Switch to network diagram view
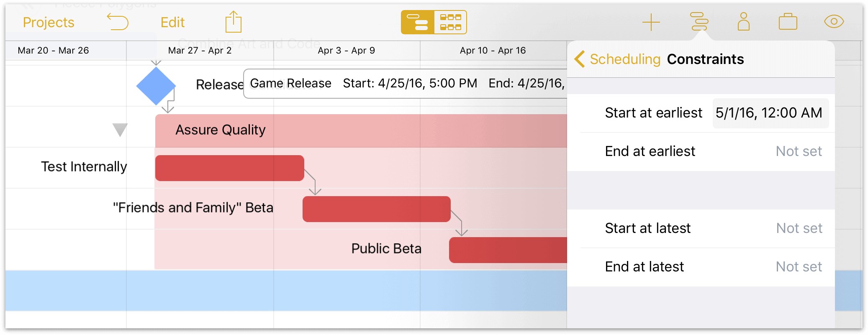868x335 pixels. coord(450,22)
